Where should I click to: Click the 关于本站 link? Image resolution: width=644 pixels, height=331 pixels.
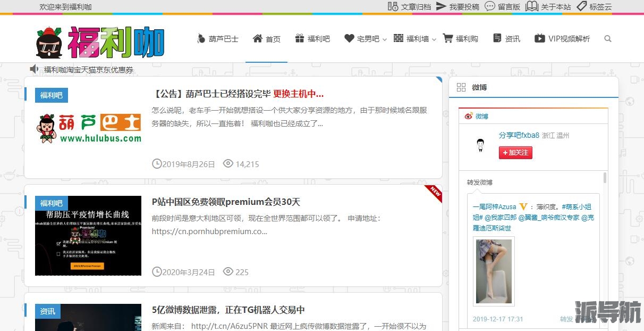(x=556, y=7)
